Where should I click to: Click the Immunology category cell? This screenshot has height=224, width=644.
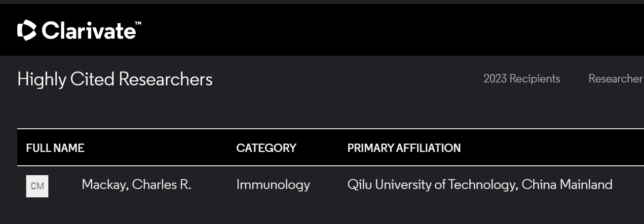point(273,185)
